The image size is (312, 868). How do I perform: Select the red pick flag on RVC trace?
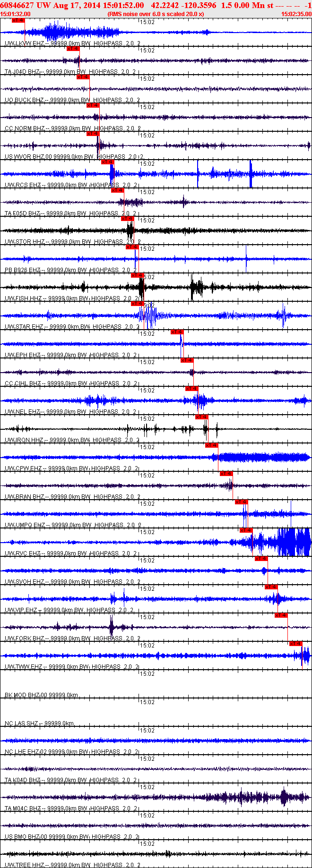[x=246, y=530]
